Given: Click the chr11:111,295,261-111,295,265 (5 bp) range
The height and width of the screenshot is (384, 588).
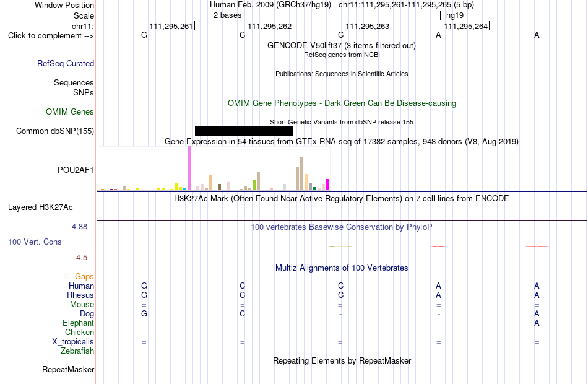Looking at the screenshot, I should click(x=406, y=5).
